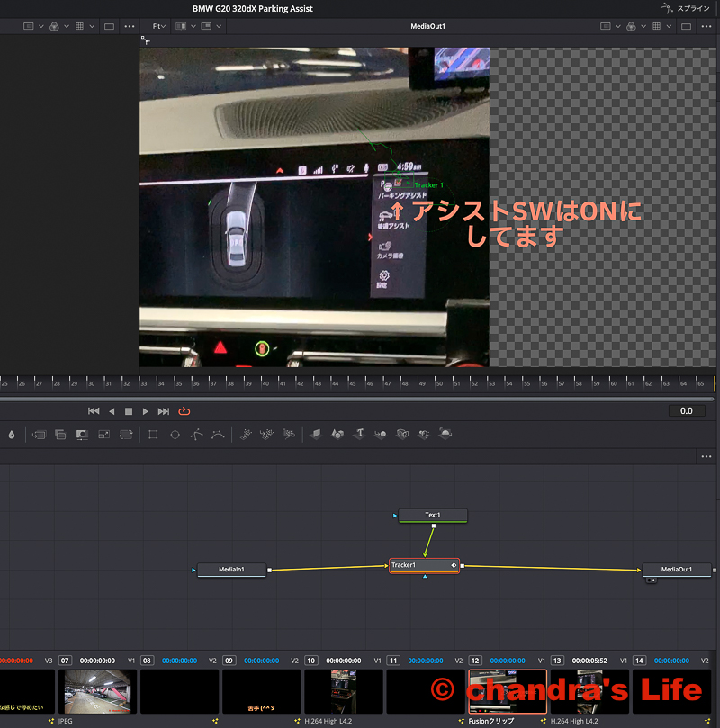Expand right viewer color channel dropdown

(643, 26)
